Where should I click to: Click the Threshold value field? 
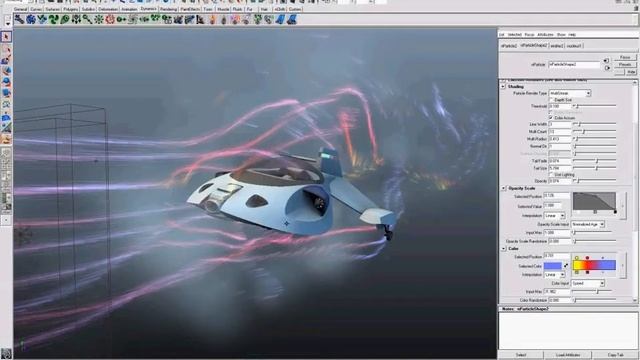[x=560, y=106]
